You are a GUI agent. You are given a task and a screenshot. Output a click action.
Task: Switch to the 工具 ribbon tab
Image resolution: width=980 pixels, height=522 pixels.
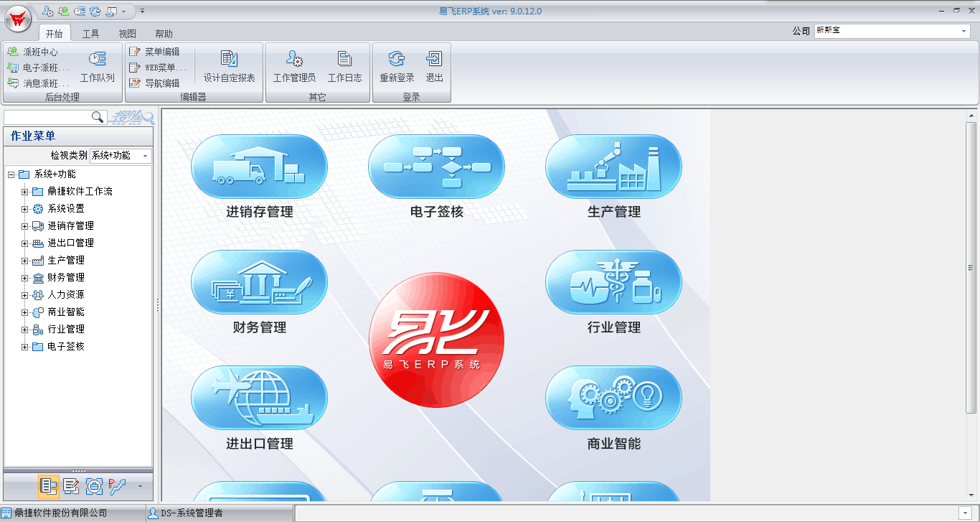click(x=90, y=34)
